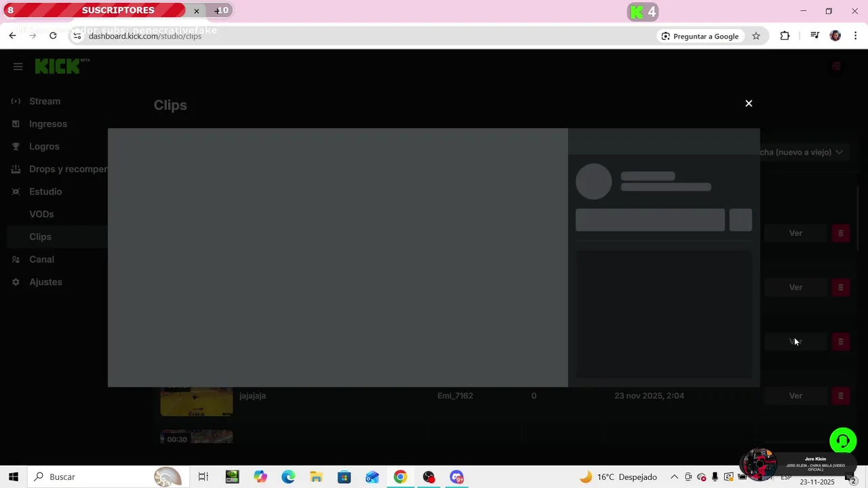Viewport: 868px width, 488px height.
Task: Open the Windows Start menu
Action: coord(13,477)
